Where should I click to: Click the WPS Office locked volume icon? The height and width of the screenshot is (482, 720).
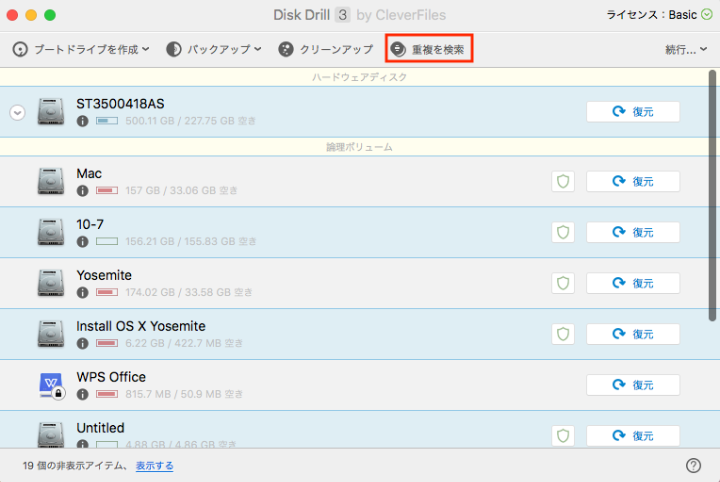52,386
